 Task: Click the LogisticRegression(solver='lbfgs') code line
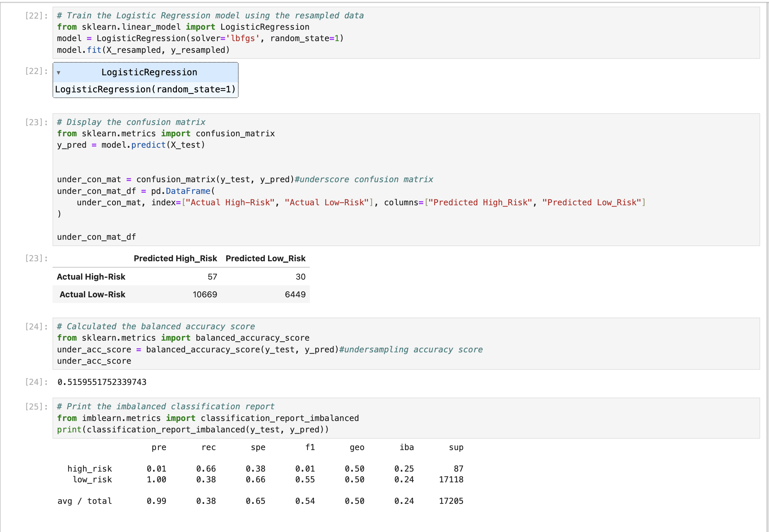click(200, 39)
